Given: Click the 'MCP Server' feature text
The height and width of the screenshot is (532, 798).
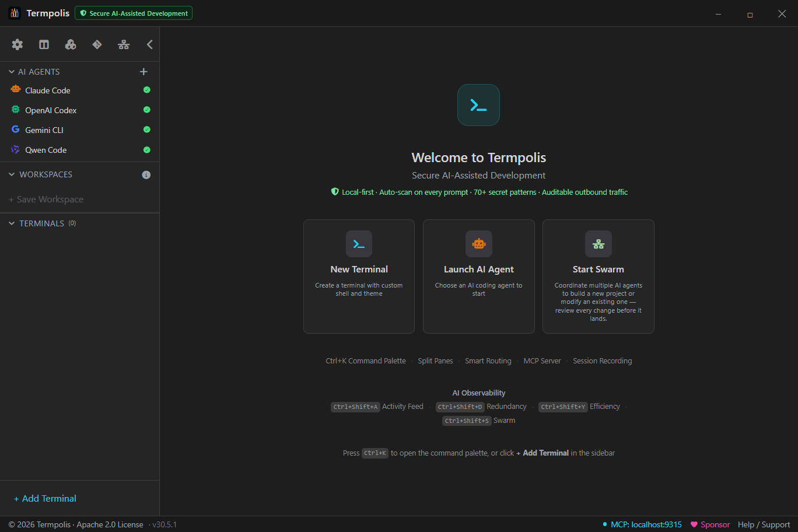Looking at the screenshot, I should coord(542,361).
